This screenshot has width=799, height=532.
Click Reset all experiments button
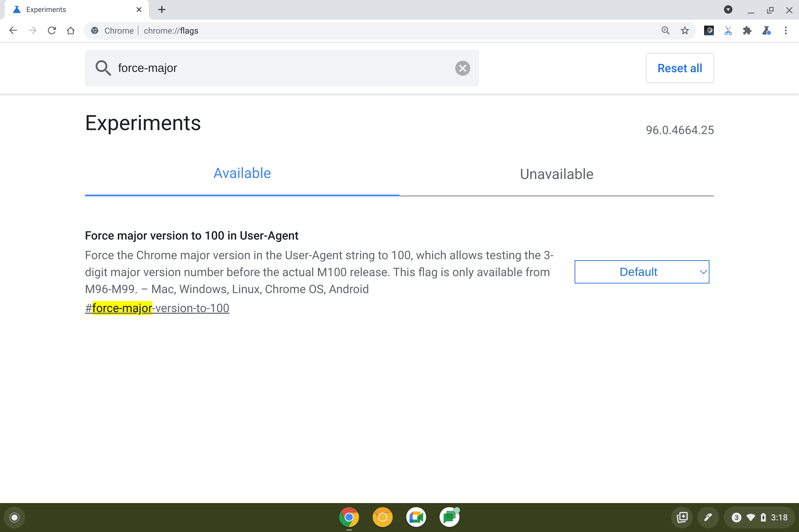[679, 68]
